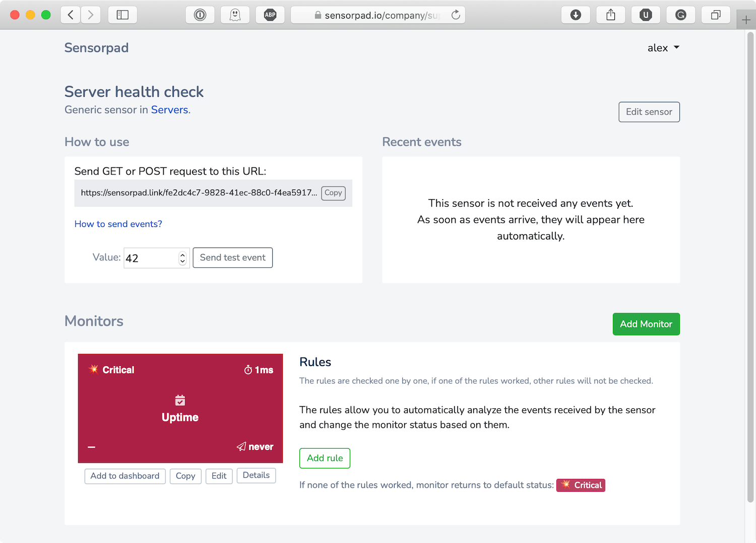Click the stopwatch icon next to 1ms
The width and height of the screenshot is (756, 543).
coord(248,370)
